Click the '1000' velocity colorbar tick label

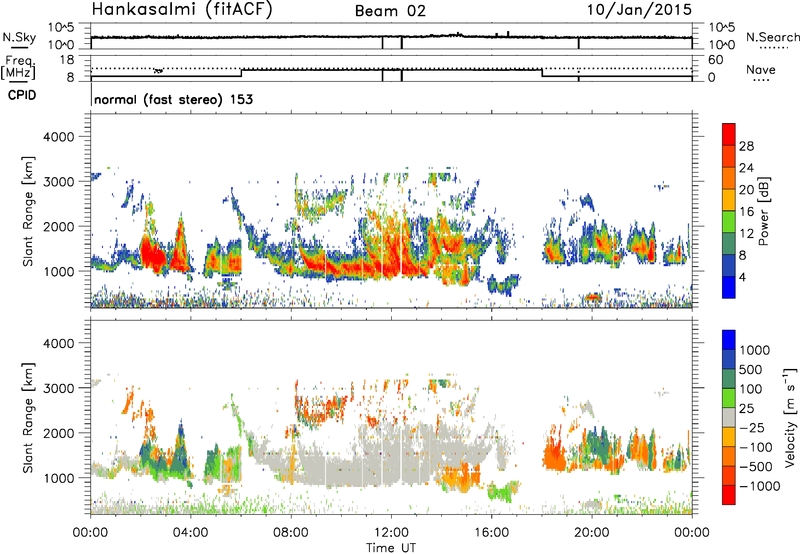coord(755,350)
